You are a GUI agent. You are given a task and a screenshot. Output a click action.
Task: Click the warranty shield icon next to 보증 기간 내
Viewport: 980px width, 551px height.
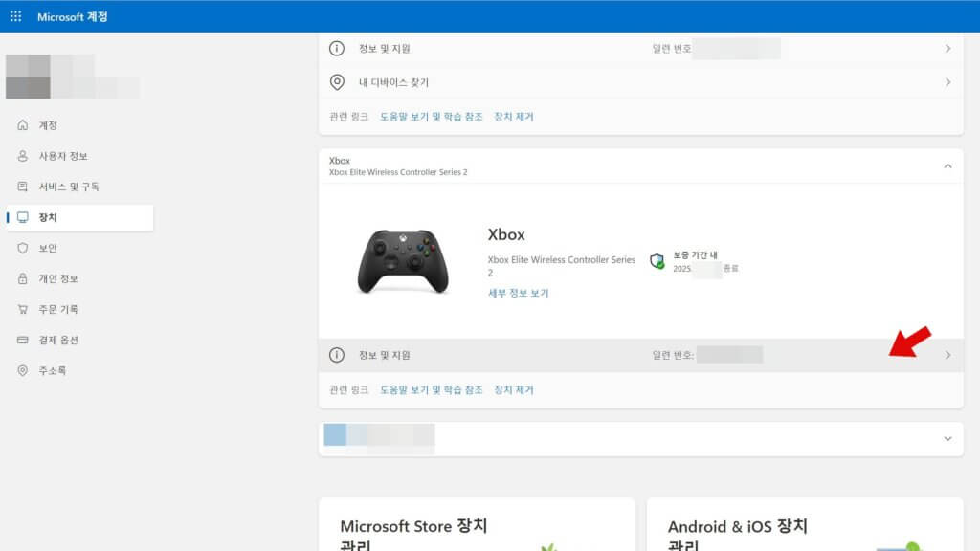click(657, 261)
